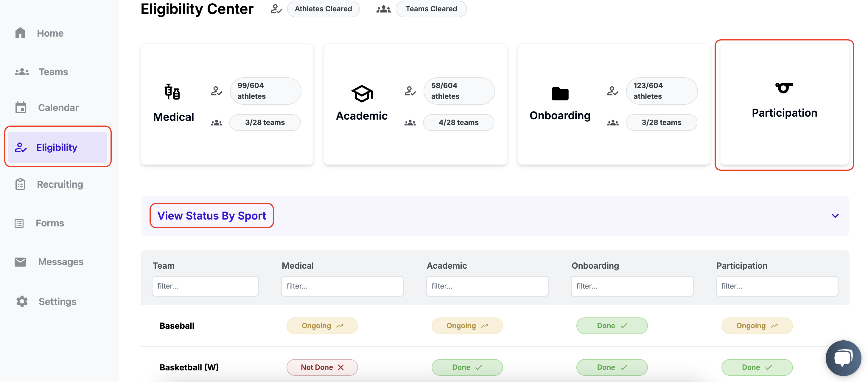Click the View Status By Sport header
Image resolution: width=868 pixels, height=382 pixels.
tap(211, 216)
